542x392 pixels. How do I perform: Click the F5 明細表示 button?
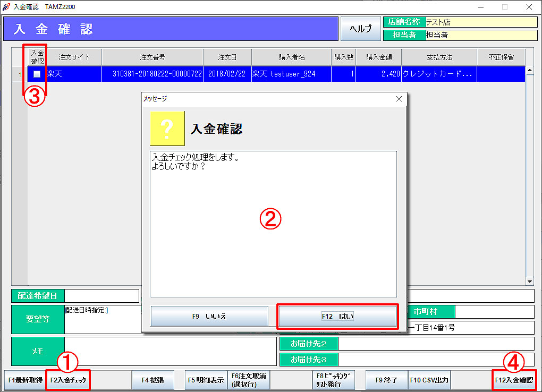pyautogui.click(x=206, y=380)
